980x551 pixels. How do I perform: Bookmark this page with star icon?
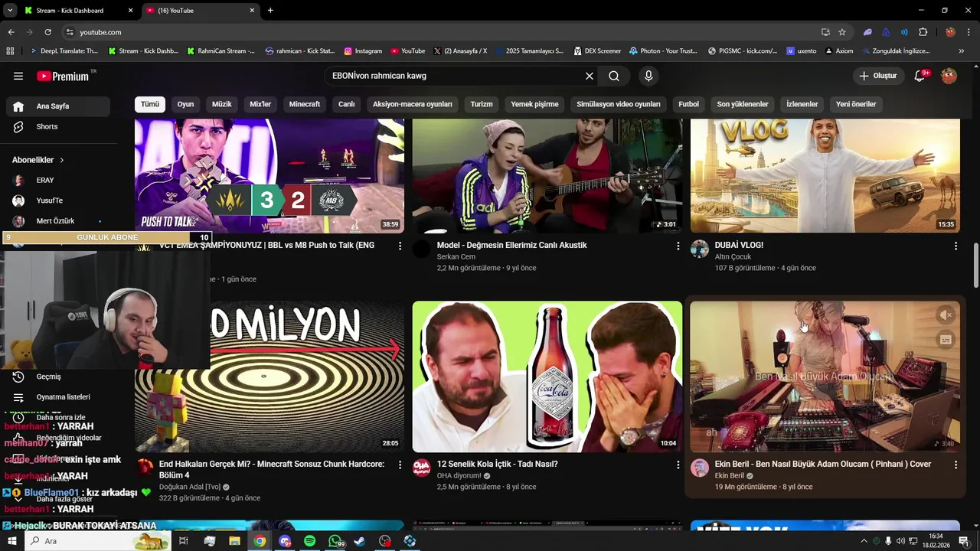click(x=842, y=32)
